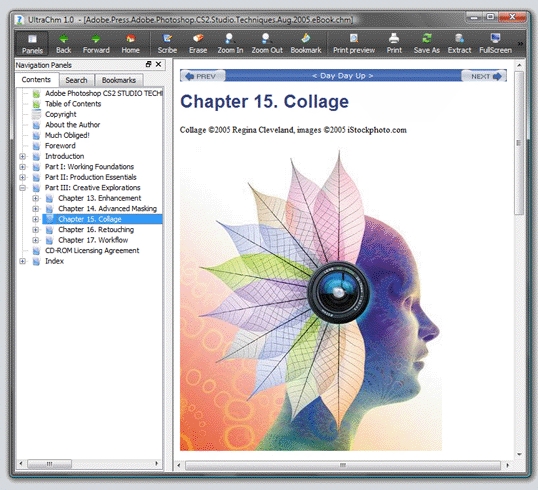Click content pane scroll-down arrow
The height and width of the screenshot is (490, 538).
519,454
